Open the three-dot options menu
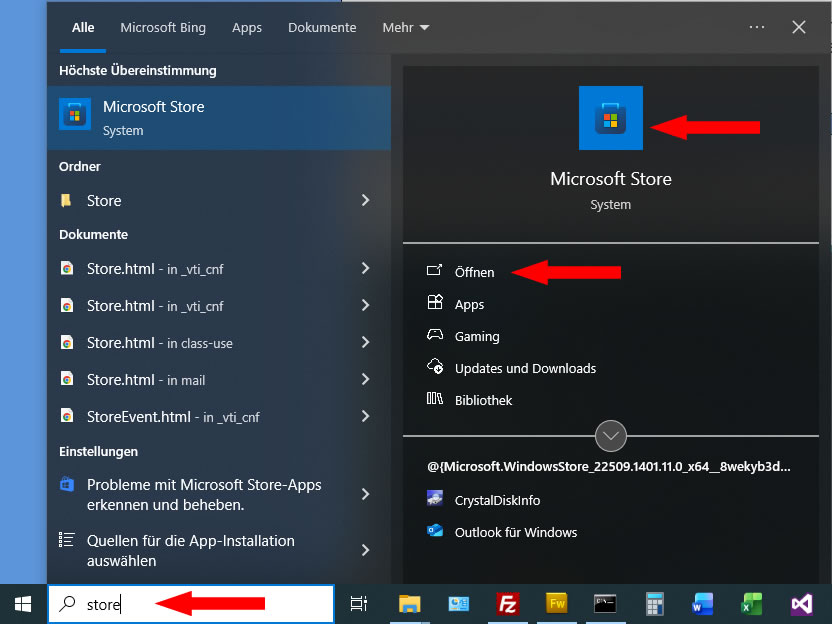 pyautogui.click(x=757, y=28)
